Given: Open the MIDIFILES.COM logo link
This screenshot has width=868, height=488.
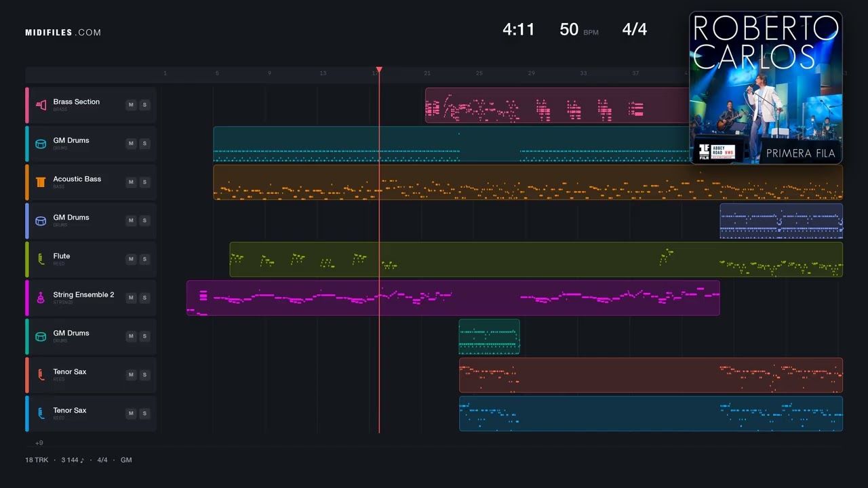Looking at the screenshot, I should click(63, 33).
